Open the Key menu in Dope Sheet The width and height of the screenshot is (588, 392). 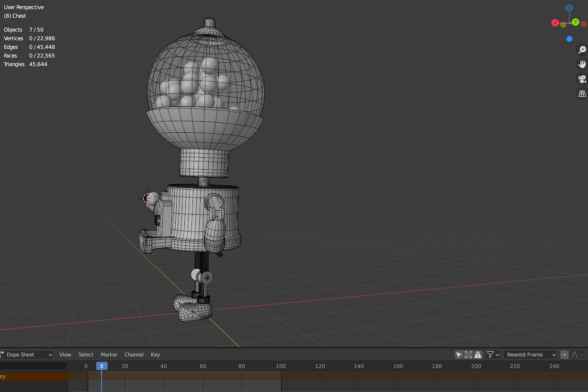point(155,355)
